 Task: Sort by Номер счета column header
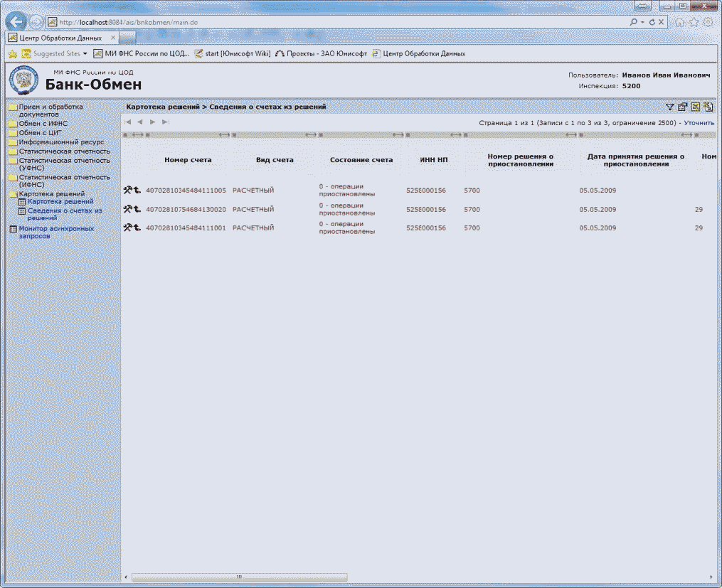click(188, 160)
